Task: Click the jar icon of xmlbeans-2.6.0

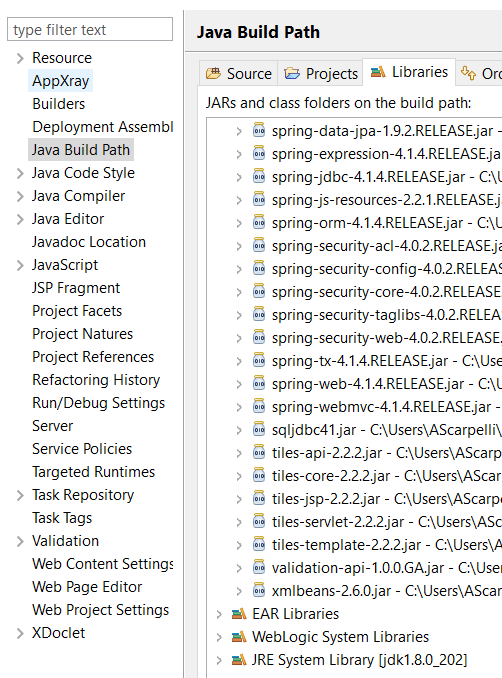Action: 259,590
